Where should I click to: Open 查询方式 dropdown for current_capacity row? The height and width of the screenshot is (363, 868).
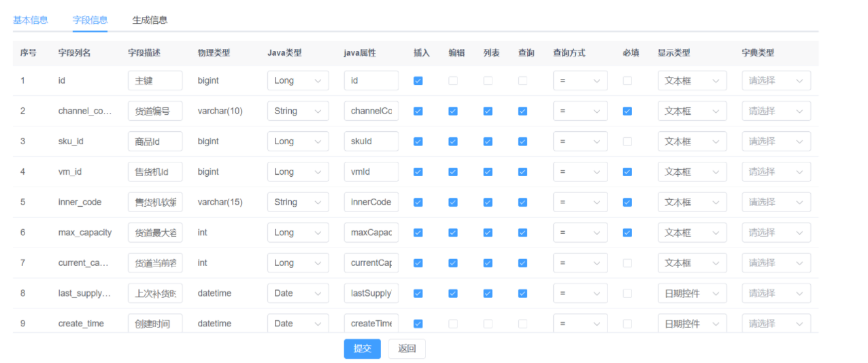click(580, 263)
